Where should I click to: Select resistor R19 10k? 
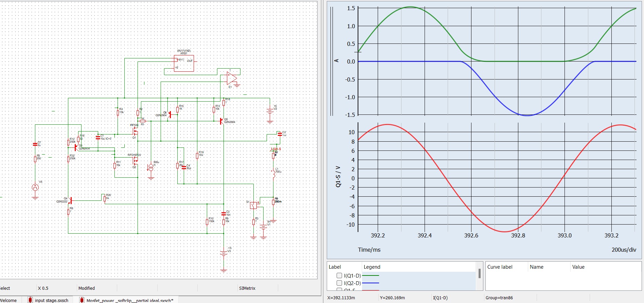(x=197, y=156)
